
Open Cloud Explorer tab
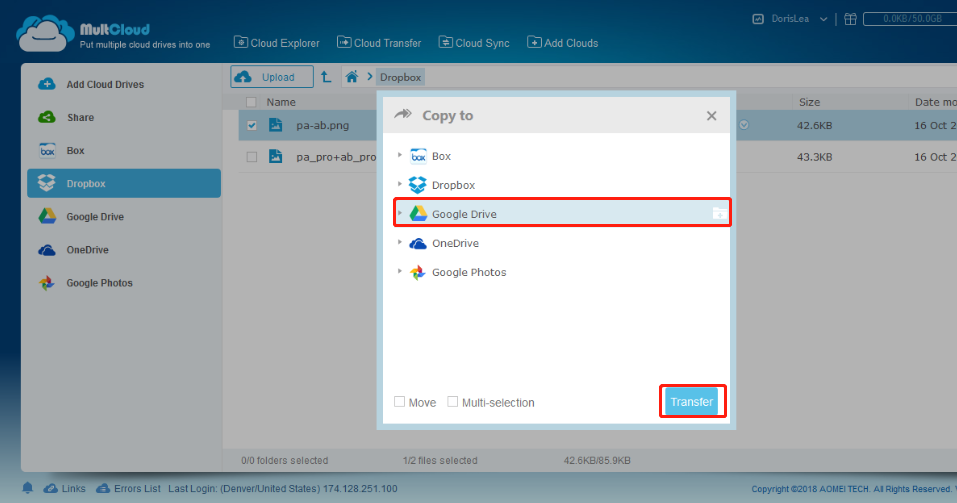click(276, 43)
